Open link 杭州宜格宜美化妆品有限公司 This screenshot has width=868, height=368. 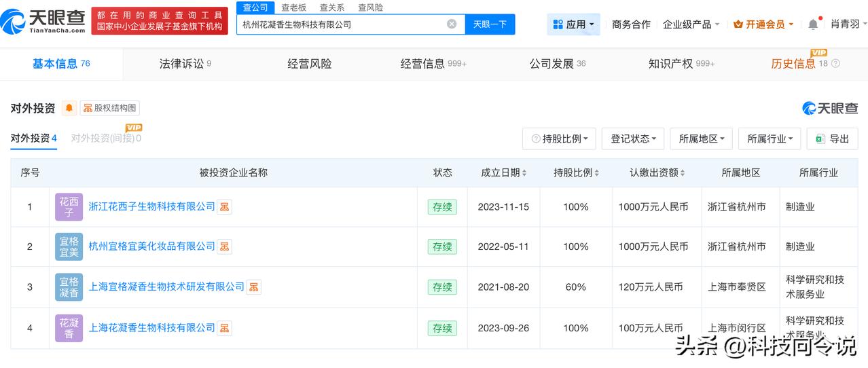[x=151, y=247]
